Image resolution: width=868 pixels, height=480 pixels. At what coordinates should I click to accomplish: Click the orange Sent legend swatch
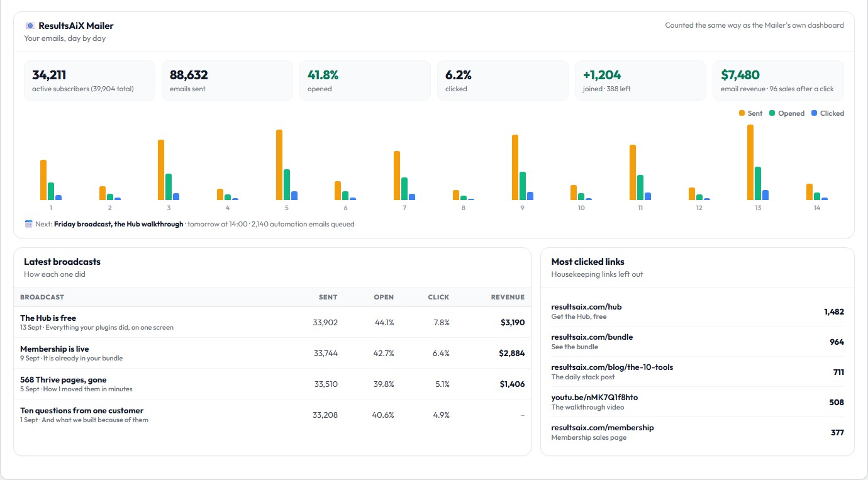[x=742, y=113]
